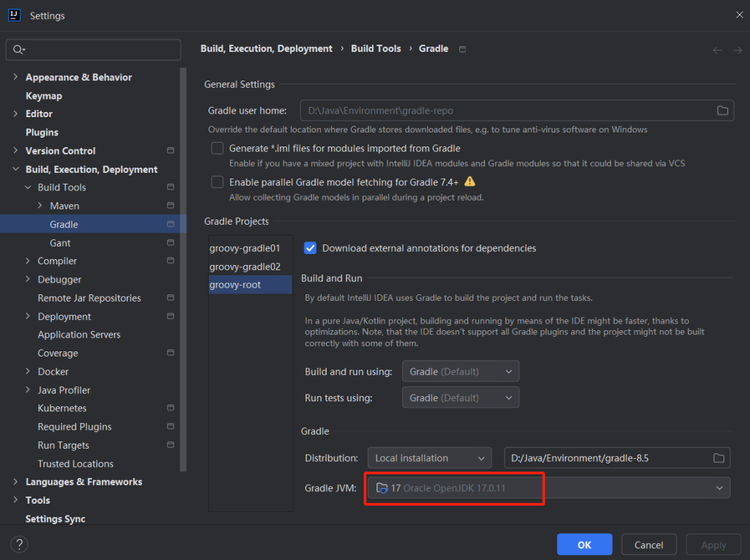Screen dimensions: 750x560
Task: Click project marker icon on Build Tools row
Action: click(170, 187)
